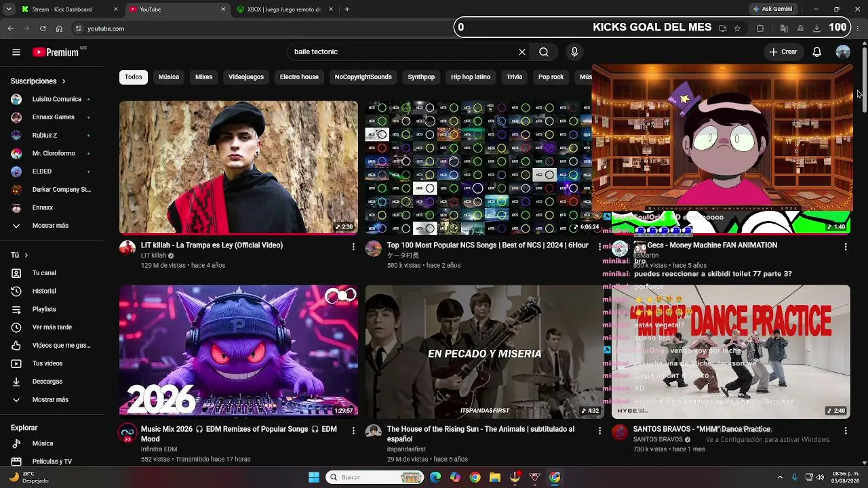Viewport: 868px width, 488px height.
Task: Open The House of the Rising Sun title
Action: click(481, 434)
